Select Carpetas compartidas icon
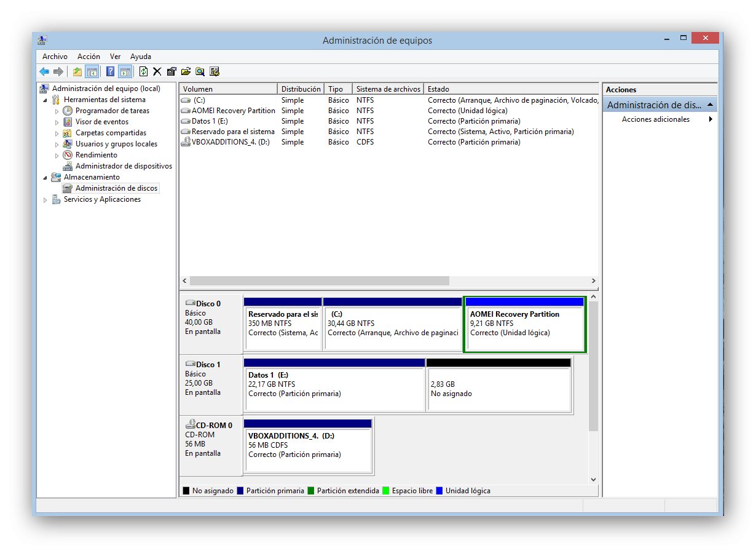The height and width of the screenshot is (548, 756). tap(68, 133)
